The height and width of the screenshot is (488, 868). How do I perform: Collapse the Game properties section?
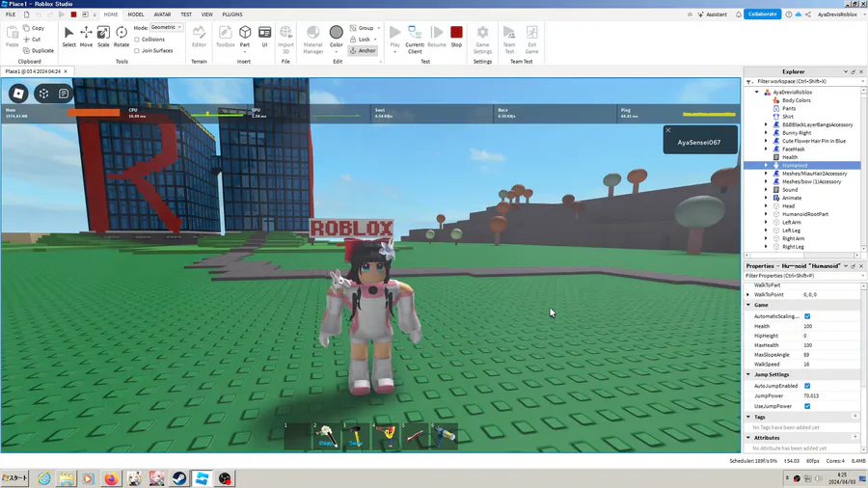(x=748, y=305)
